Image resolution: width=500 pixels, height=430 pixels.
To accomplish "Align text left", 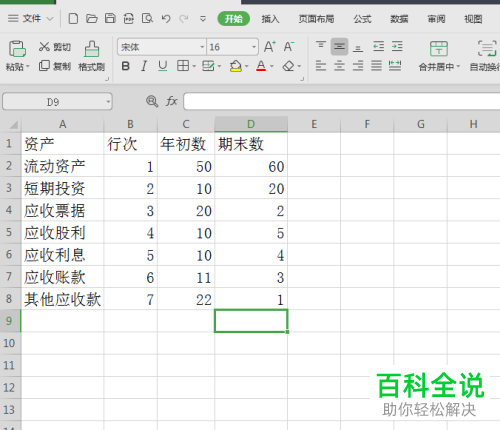I will click(x=321, y=66).
